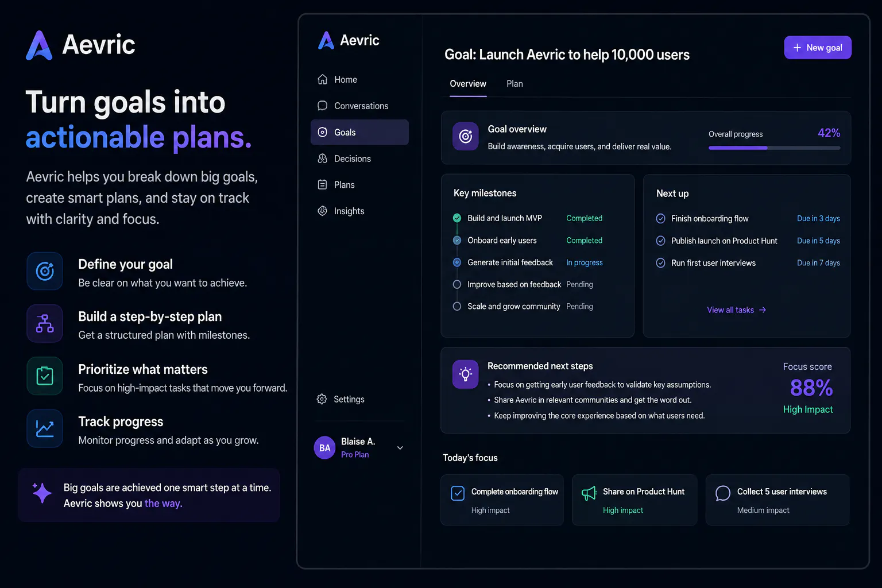Toggle Onboard early users milestone check
Viewport: 882px width, 588px height.
click(x=457, y=241)
